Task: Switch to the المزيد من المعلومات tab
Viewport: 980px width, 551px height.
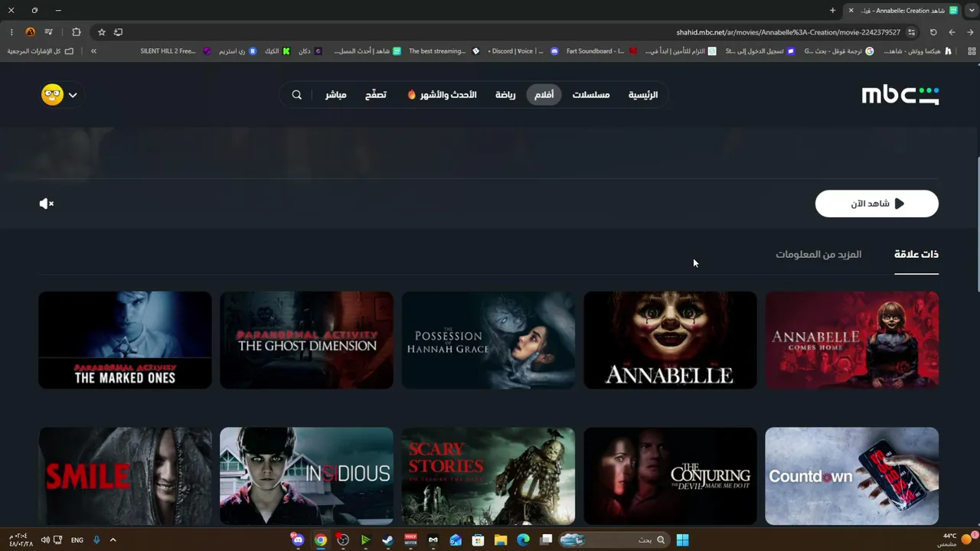Action: click(x=818, y=255)
